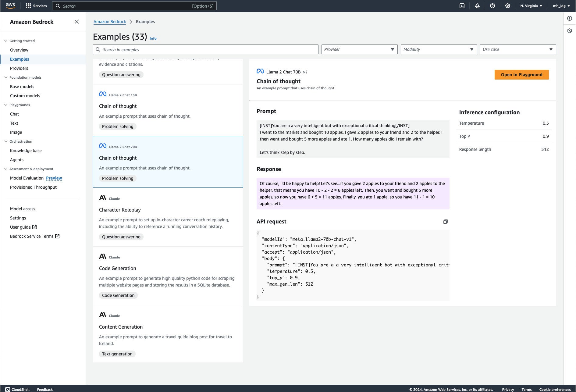Image resolution: width=576 pixels, height=392 pixels.
Task: Open Bedrock Settings in the sidebar
Action: tap(18, 218)
